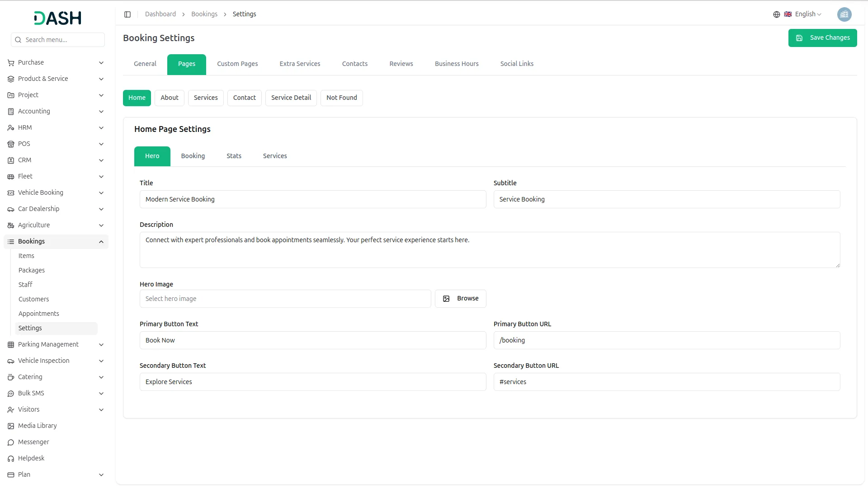This screenshot has height=488, width=868.
Task: Click the Primary Button Text field
Action: tap(313, 341)
